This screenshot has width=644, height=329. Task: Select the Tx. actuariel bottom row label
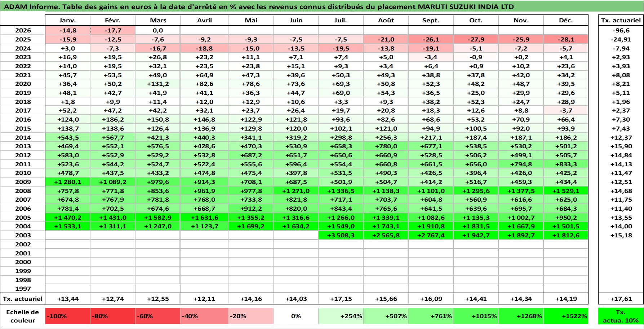coord(23,299)
